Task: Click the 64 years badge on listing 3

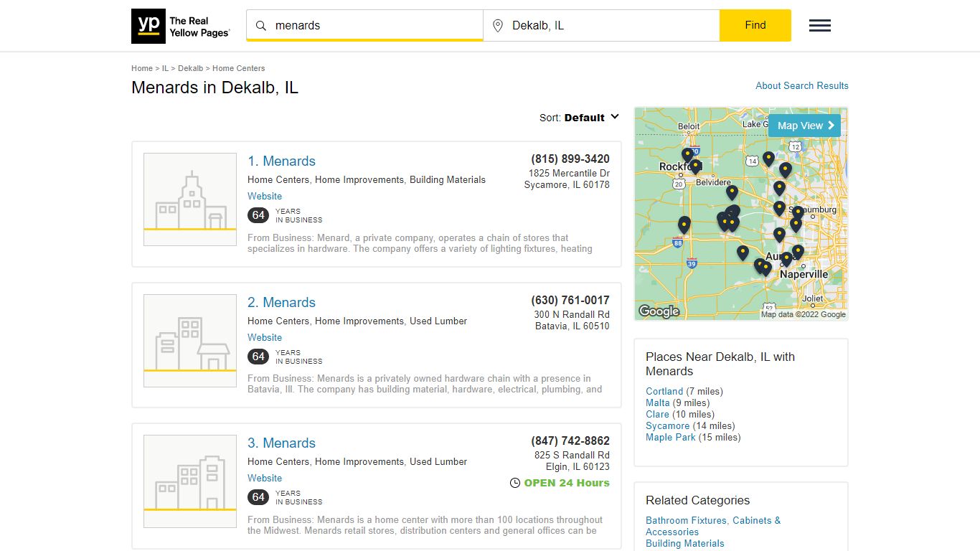Action: [x=258, y=497]
